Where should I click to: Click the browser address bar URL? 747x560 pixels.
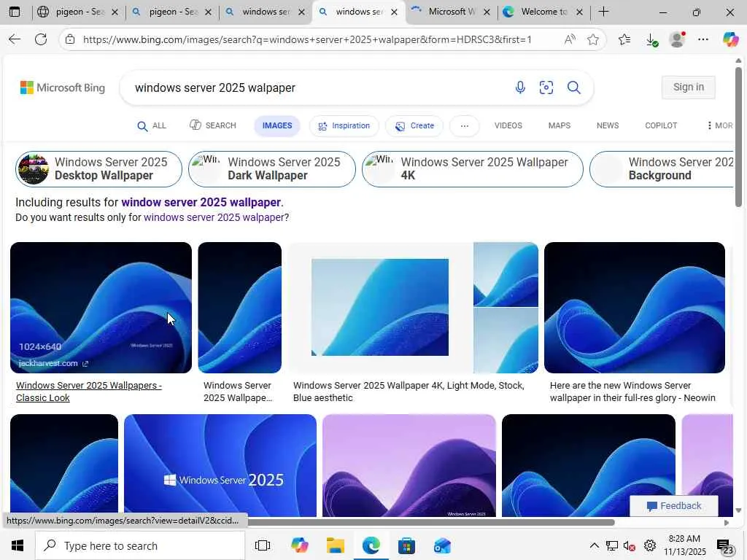coord(307,39)
